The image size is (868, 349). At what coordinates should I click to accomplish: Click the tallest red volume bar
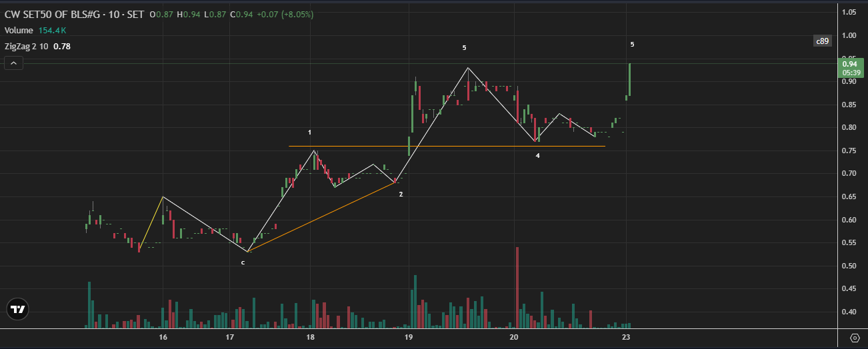click(x=517, y=288)
